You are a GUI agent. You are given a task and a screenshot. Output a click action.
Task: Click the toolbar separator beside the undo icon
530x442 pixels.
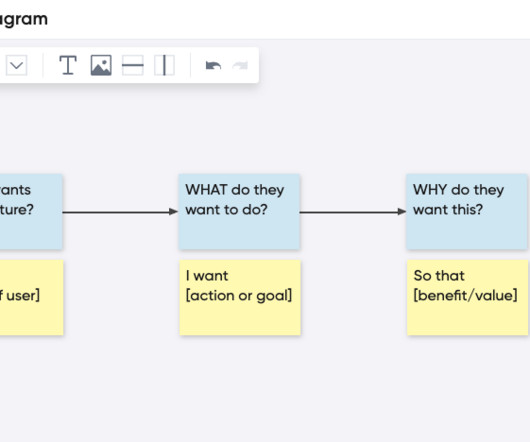[x=190, y=65]
